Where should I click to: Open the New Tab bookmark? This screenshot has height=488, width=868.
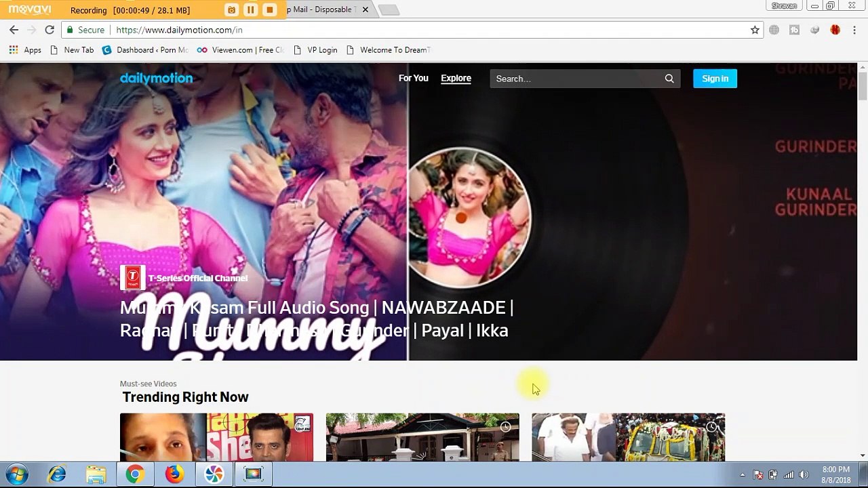pos(72,50)
